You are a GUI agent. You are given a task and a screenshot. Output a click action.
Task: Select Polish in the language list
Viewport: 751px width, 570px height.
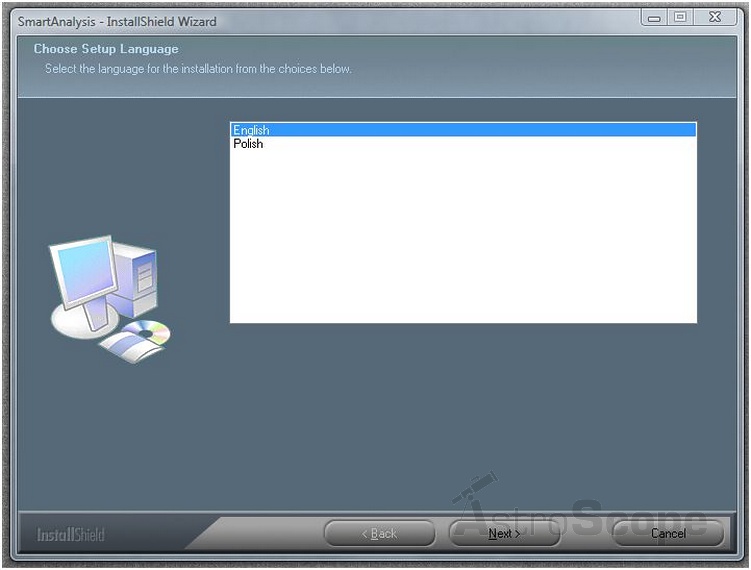coord(248,144)
